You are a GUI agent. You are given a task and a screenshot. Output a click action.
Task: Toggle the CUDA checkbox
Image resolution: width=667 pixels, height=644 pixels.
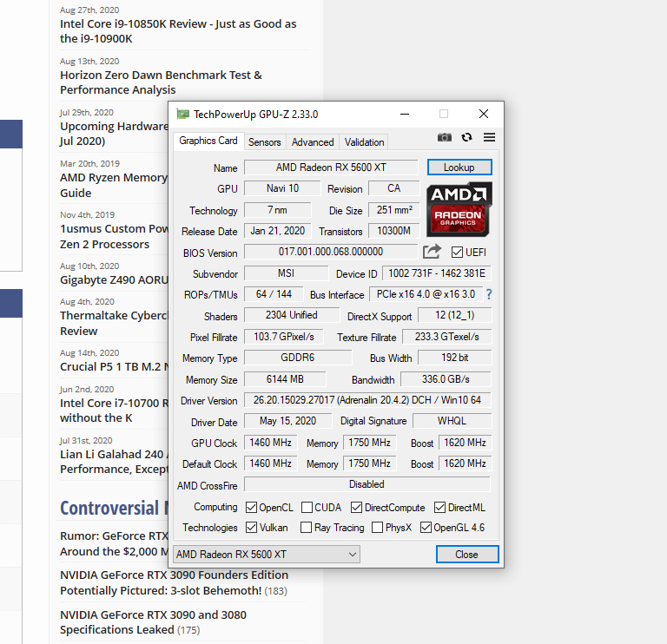pos(307,507)
